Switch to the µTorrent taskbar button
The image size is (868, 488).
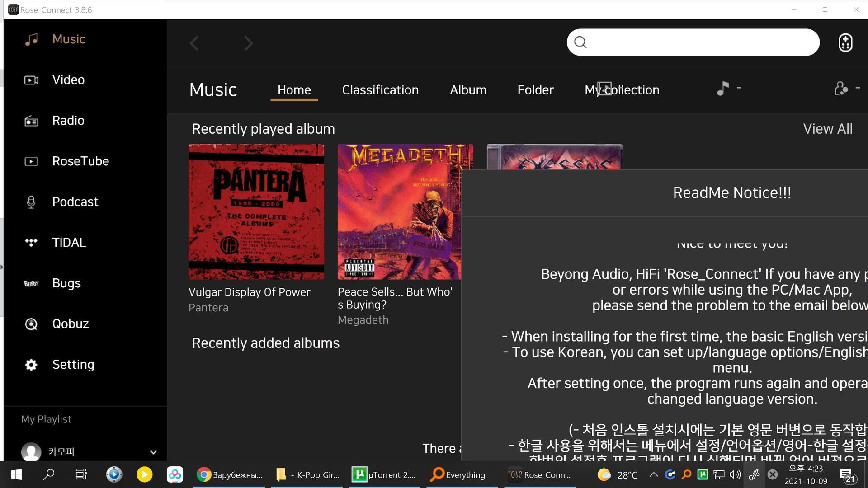[x=384, y=474]
